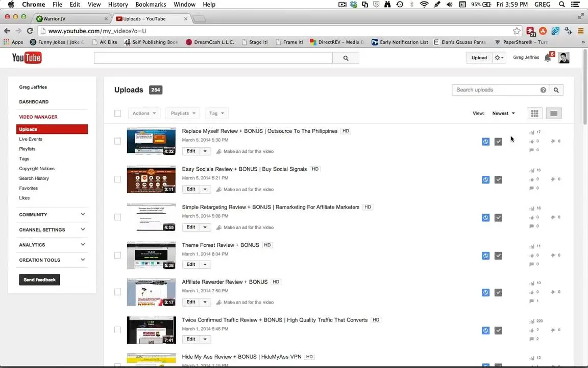Screen dimensions: 588x368
Task: Open the Playlists dropdown
Action: point(183,113)
